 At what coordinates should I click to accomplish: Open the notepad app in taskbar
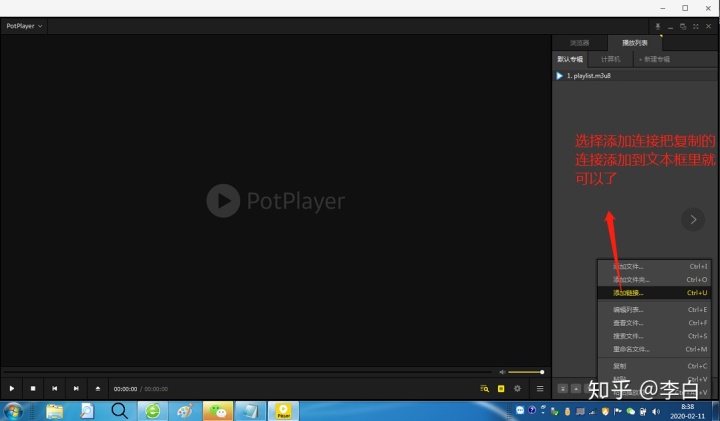(250, 411)
